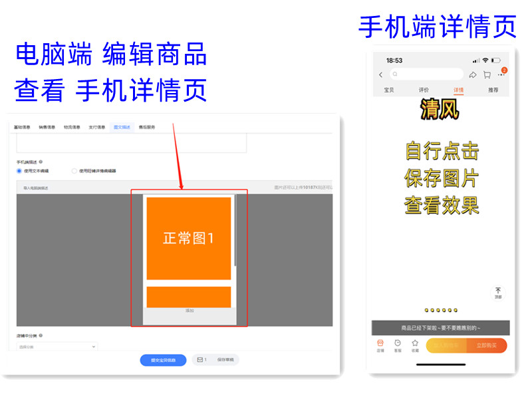532x394 pixels.
Task: Open the shopping cart icon
Action: 487,75
